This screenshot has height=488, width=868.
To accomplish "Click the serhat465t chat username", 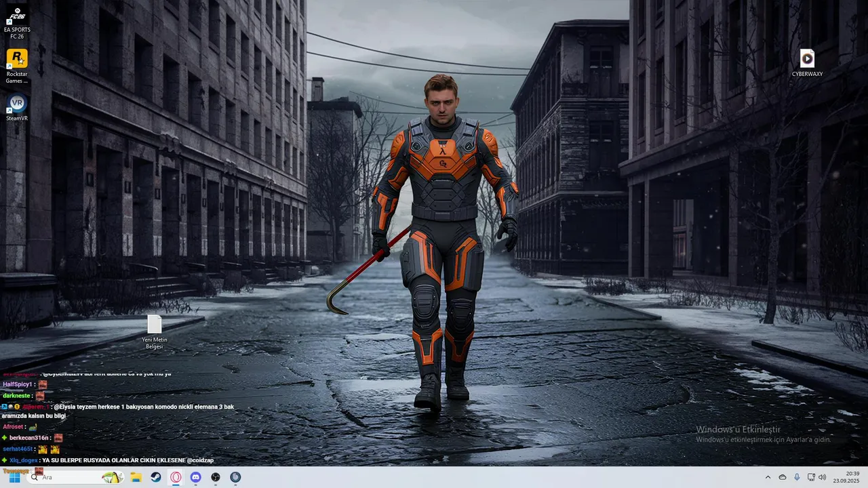I will pos(18,449).
